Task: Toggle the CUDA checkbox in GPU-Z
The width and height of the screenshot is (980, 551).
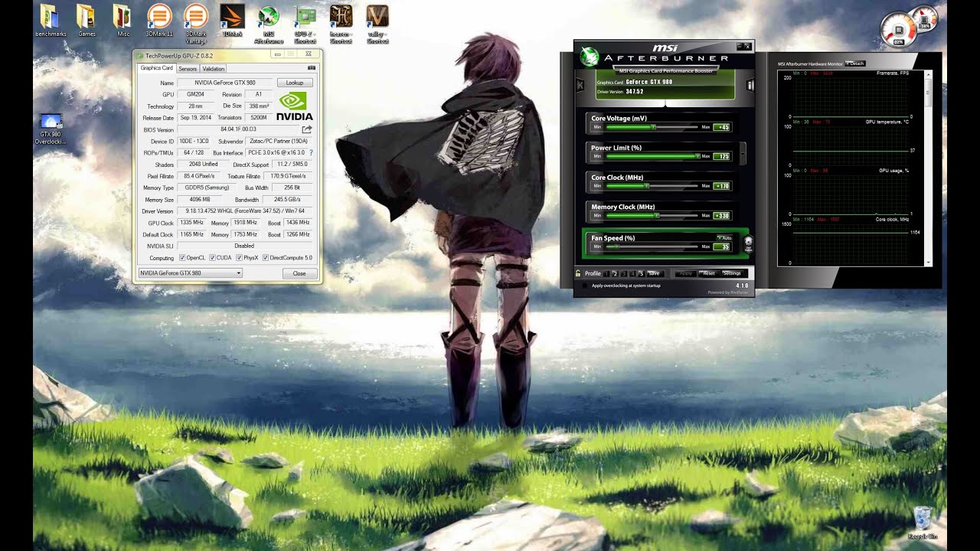Action: tap(212, 258)
